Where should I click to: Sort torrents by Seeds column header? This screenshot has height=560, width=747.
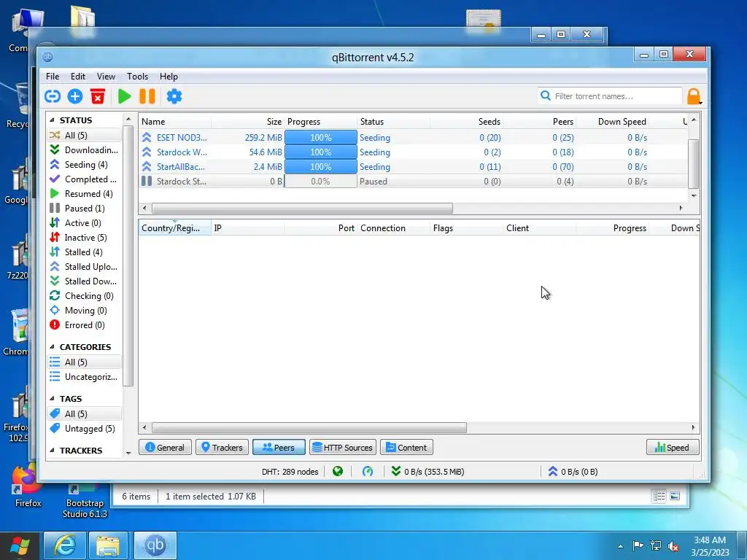point(466,122)
